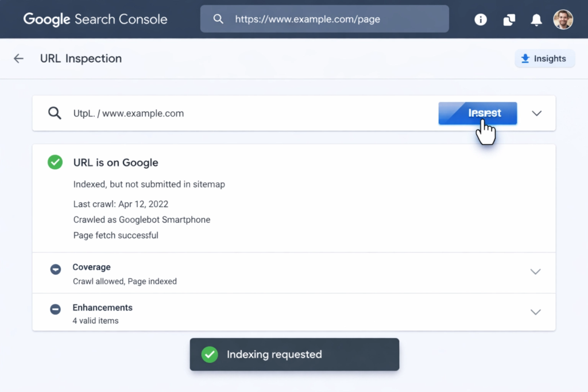Click the info icon in the top bar

tap(480, 19)
